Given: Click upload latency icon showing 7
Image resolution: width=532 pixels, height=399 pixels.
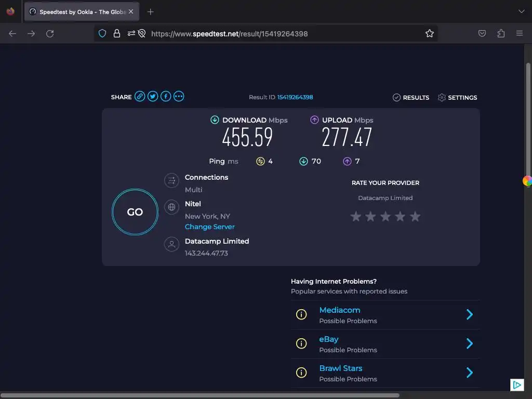Looking at the screenshot, I should (x=347, y=161).
